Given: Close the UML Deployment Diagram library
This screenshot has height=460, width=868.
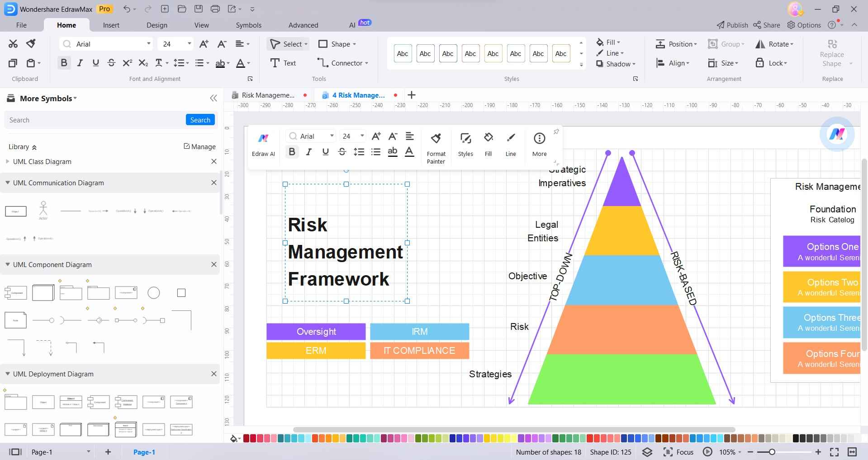Looking at the screenshot, I should pos(214,374).
